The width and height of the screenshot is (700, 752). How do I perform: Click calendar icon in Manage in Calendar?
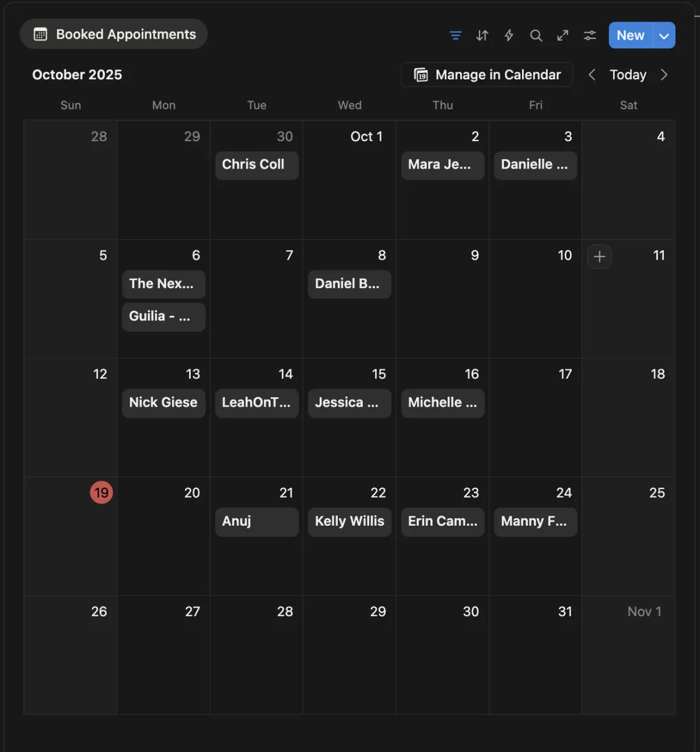click(421, 75)
